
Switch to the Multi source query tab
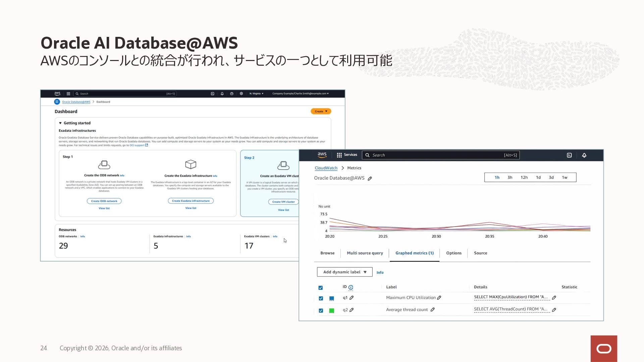(x=365, y=253)
